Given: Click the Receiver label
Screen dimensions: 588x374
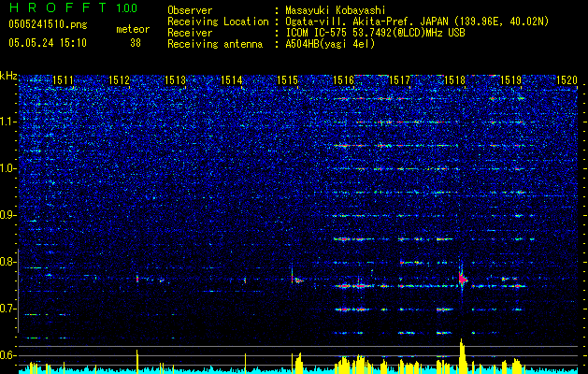Looking at the screenshot, I should pos(190,33).
